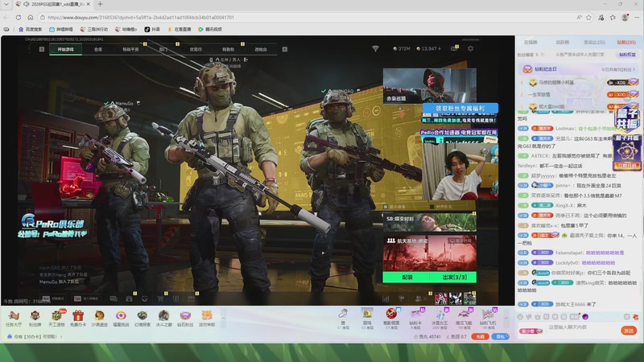This screenshot has height=362, width=644.
Task: Open the 百度搜索 bookmark
Action: coord(30,29)
